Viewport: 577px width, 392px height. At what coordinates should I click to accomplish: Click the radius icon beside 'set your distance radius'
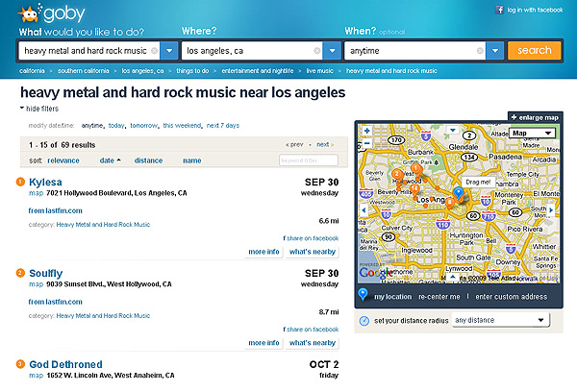coord(364,321)
